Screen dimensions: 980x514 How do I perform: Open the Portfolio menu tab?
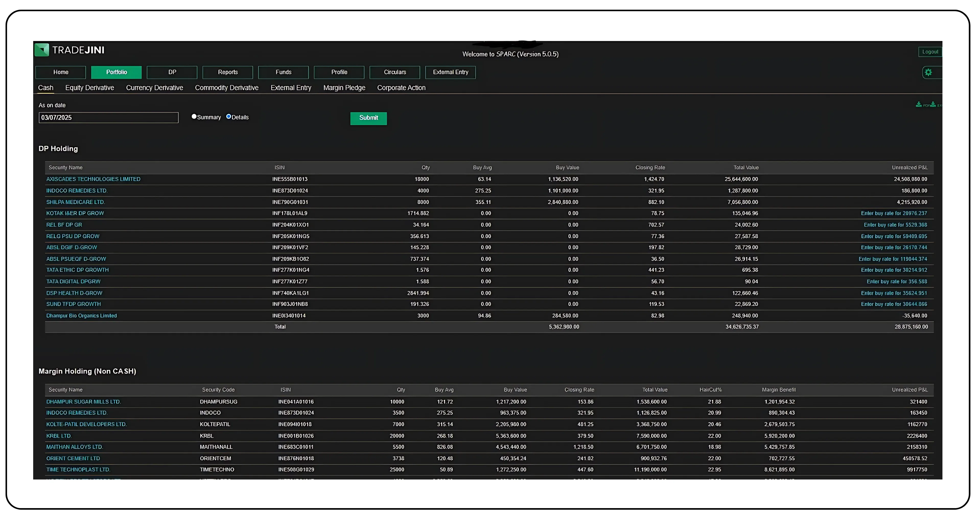(116, 72)
